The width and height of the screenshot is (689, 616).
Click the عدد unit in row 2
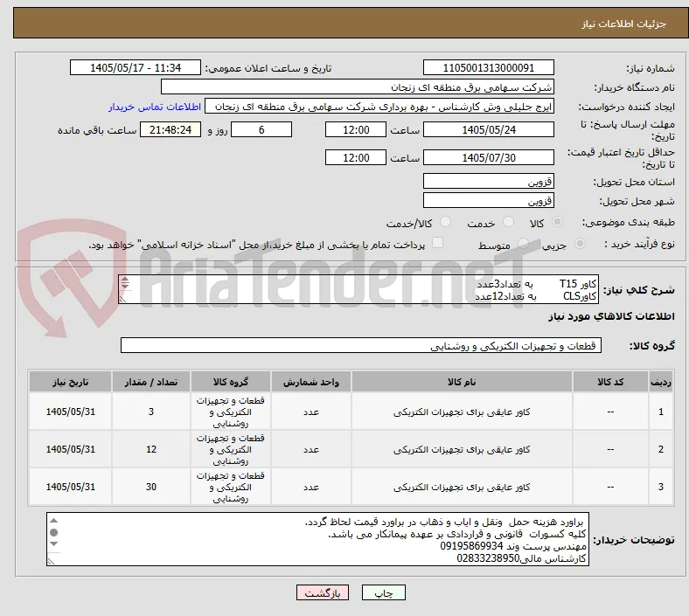[311, 450]
